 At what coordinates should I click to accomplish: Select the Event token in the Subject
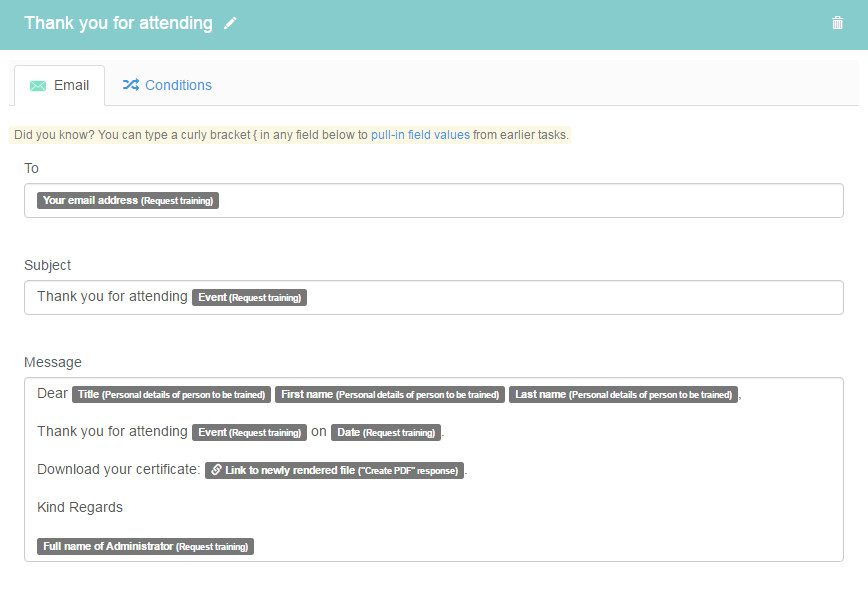(249, 297)
